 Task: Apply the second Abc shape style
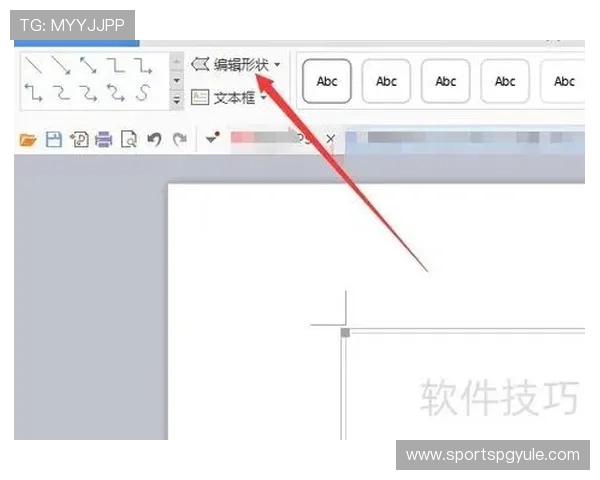point(386,81)
